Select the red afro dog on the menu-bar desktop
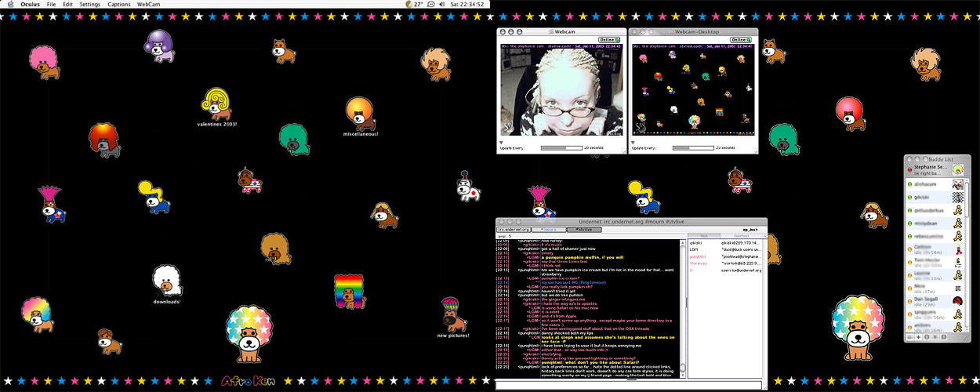Image resolution: width=980 pixels, height=392 pixels. tap(104, 141)
